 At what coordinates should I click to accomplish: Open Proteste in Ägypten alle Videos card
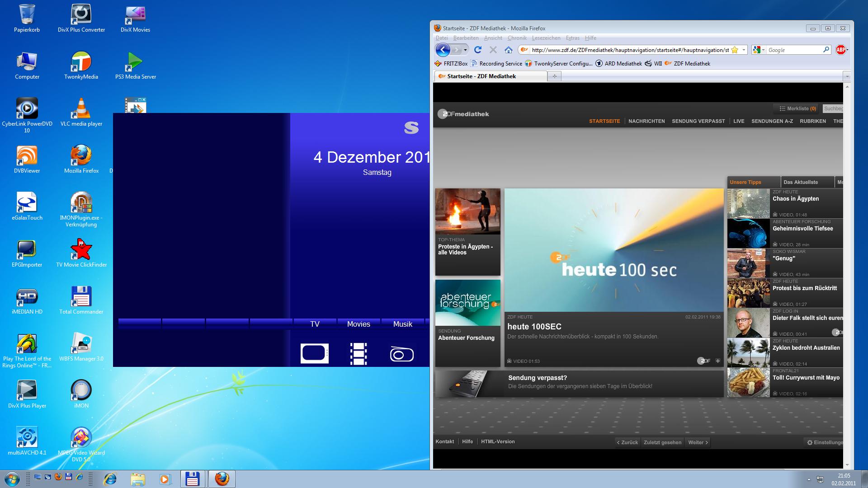click(468, 232)
